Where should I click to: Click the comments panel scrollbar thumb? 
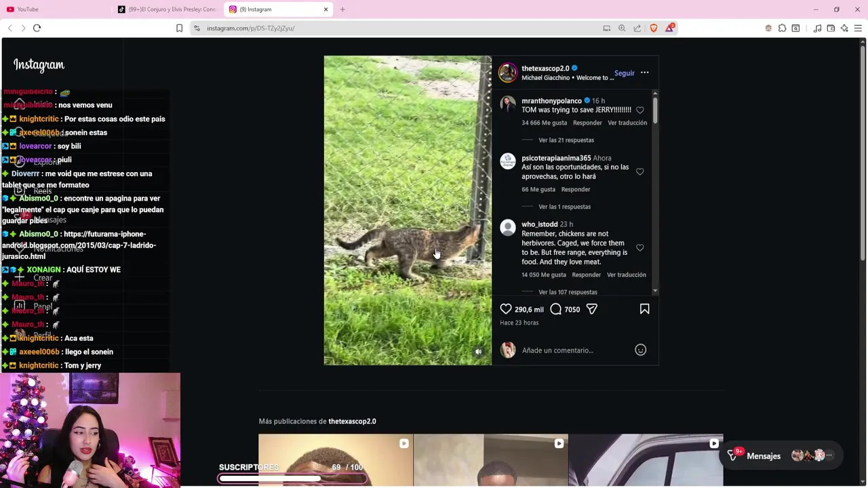pos(655,110)
